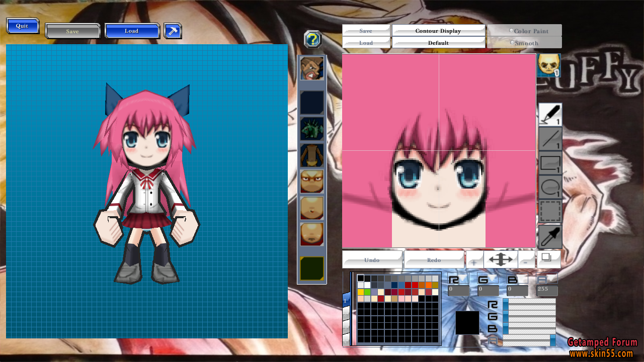The height and width of the screenshot is (362, 644).
Task: Click the alpha value field showing 255
Action: click(547, 291)
